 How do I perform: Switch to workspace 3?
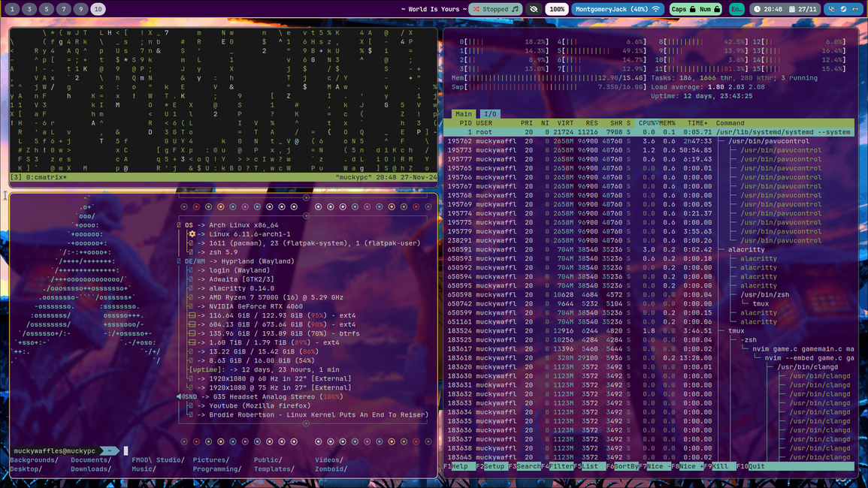[x=29, y=9]
